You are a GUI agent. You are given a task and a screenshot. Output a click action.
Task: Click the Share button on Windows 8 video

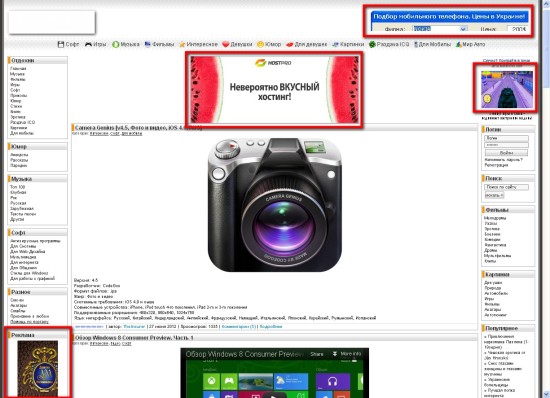click(317, 354)
